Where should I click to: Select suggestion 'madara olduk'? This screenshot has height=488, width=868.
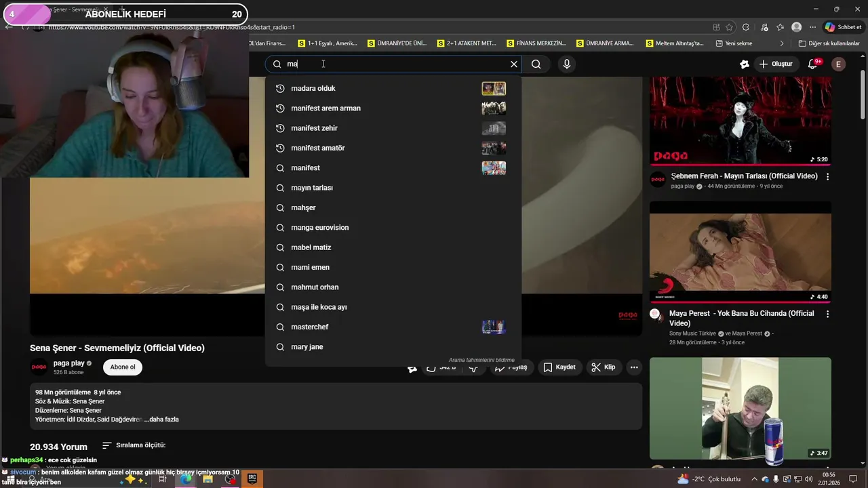(393, 89)
